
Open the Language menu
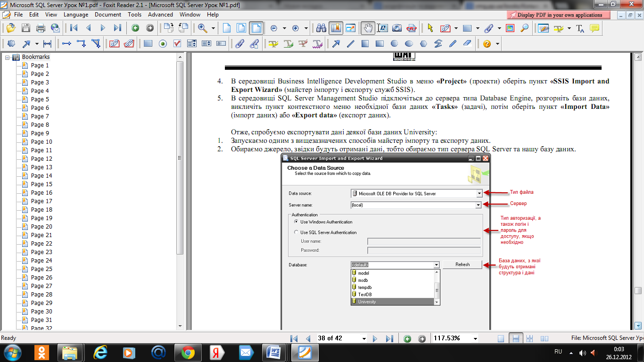(76, 15)
